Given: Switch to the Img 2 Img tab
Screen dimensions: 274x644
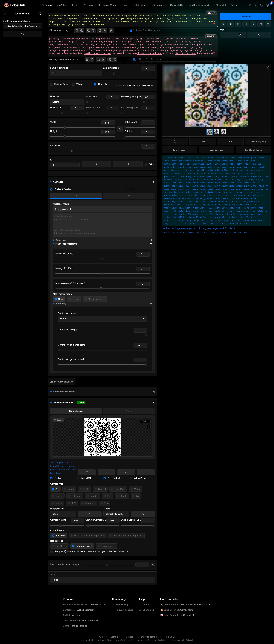Looking at the screenshot, I should (62, 5).
